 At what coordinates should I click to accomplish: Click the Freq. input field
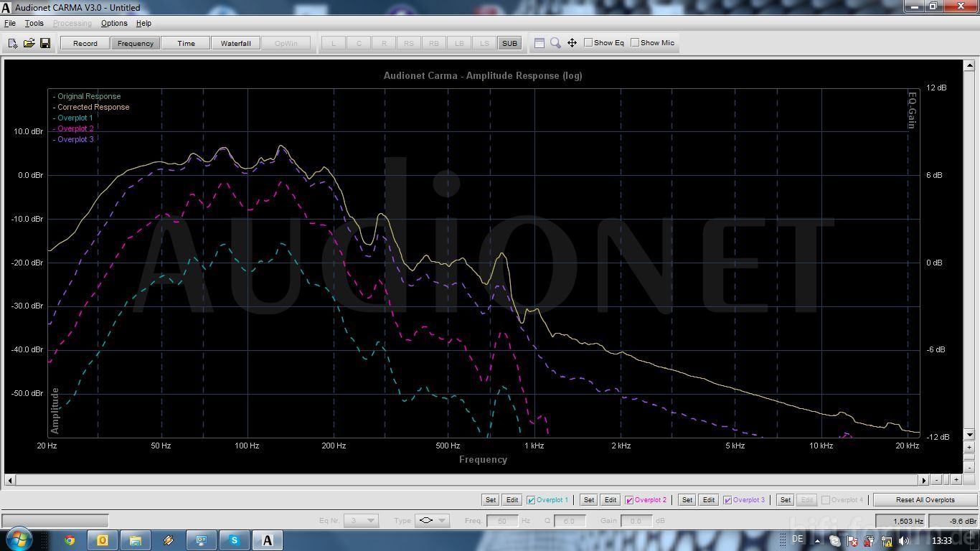502,521
